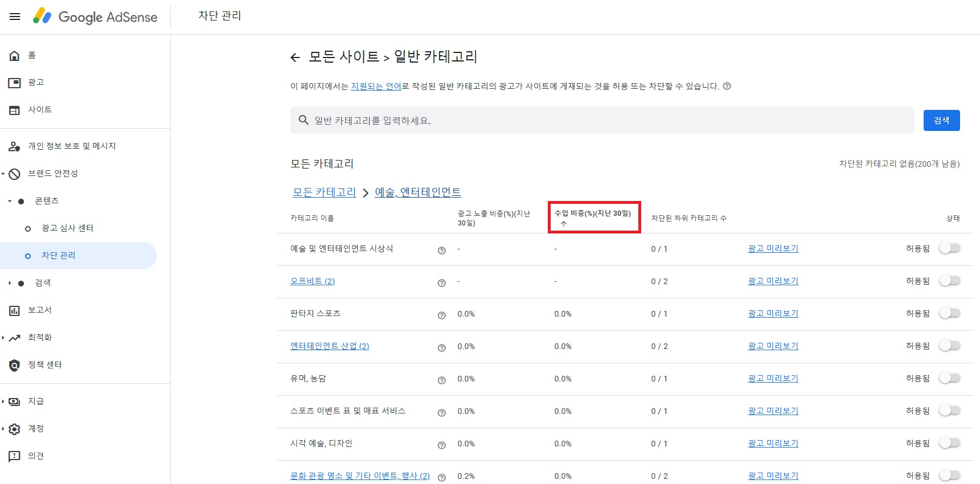Image resolution: width=980 pixels, height=484 pixels.
Task: Open 문화 관광 명소 및 기타 이벤트 link
Action: pos(360,476)
